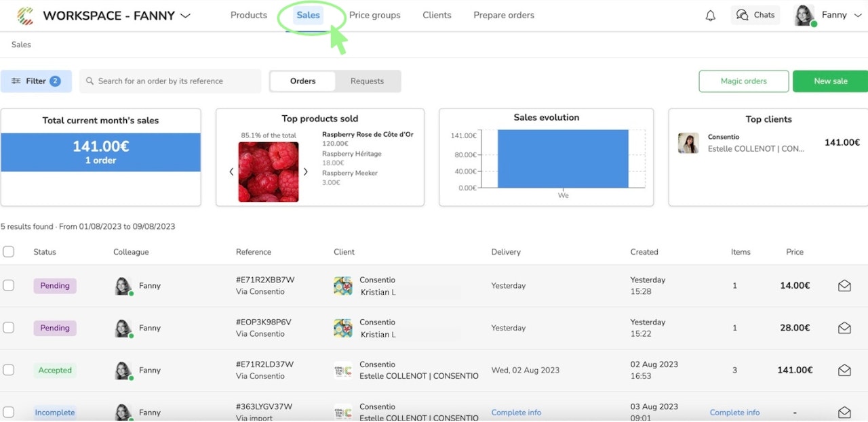Image resolution: width=868 pixels, height=422 pixels.
Task: Create a New sale
Action: (830, 81)
